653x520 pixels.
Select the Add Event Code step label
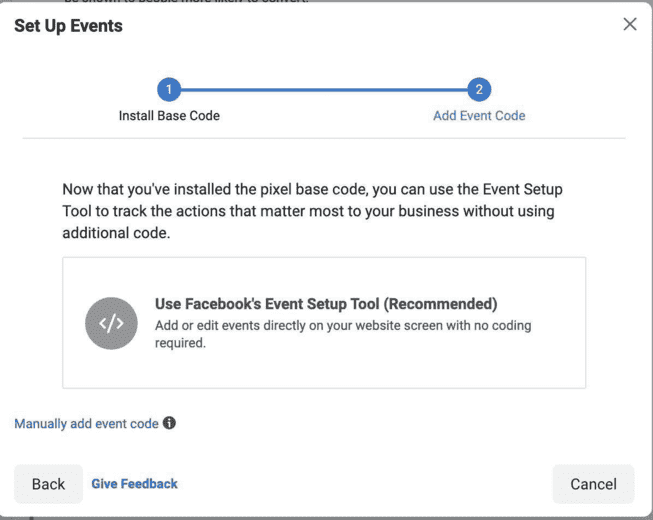pyautogui.click(x=479, y=115)
